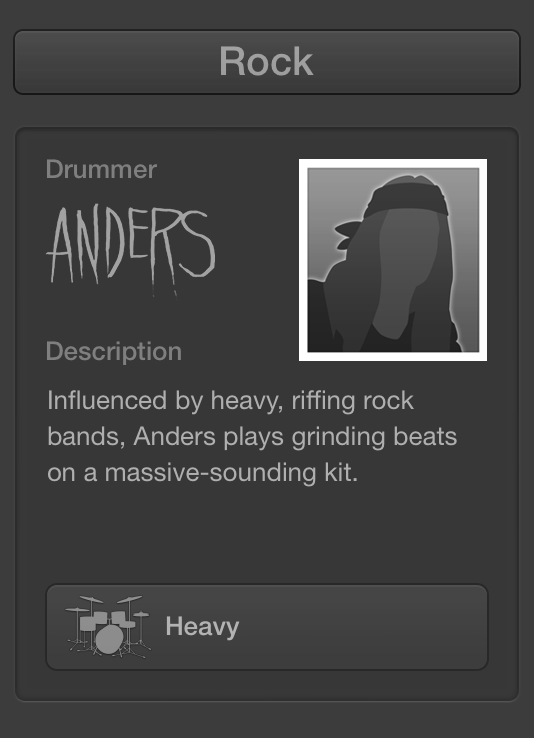Click the drum kit icon
The width and height of the screenshot is (534, 738).
[x=109, y=626]
